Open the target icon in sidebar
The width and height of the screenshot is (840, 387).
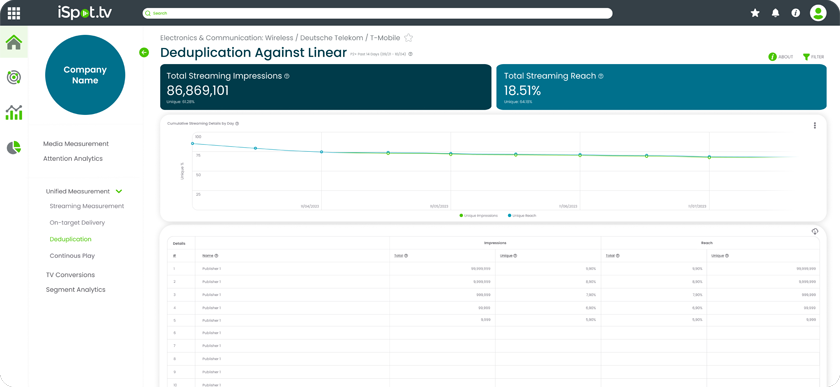[14, 77]
